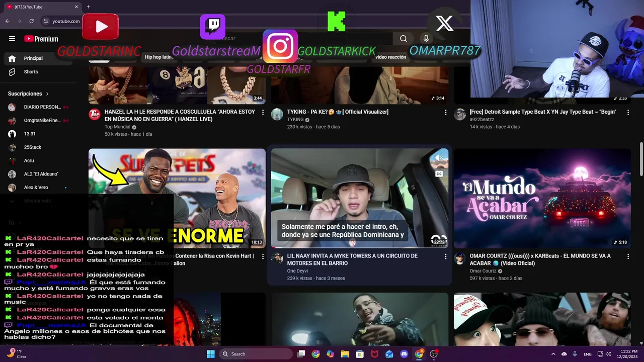
Task: Open Top Mundial channel avatar
Action: coord(95,114)
